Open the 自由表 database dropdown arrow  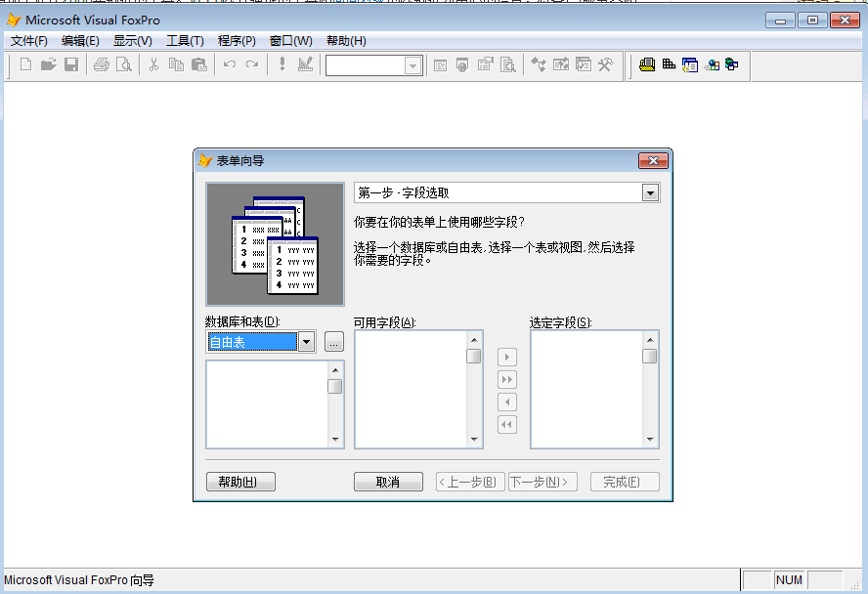[x=306, y=342]
